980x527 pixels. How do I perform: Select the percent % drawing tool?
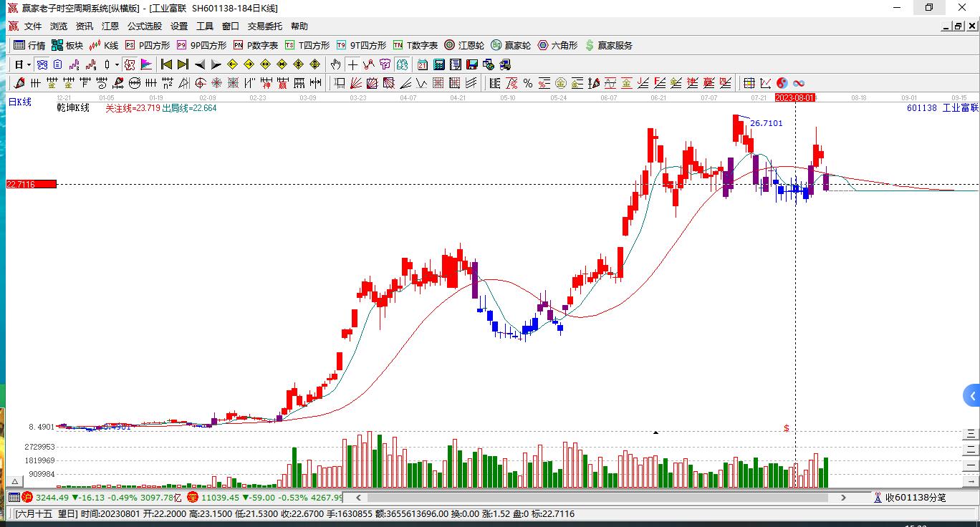(528, 83)
